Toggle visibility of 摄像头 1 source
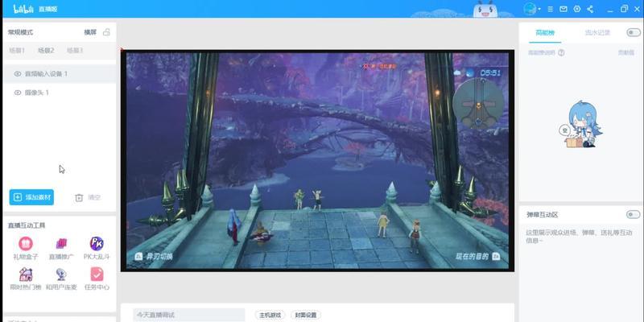 tap(17, 93)
